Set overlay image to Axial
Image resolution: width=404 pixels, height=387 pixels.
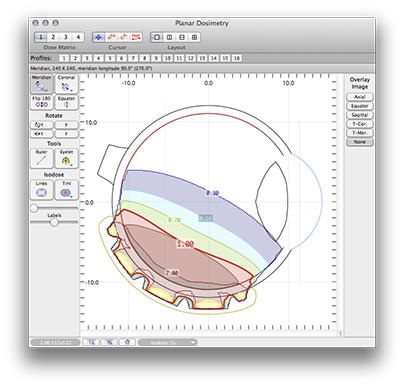pos(360,97)
